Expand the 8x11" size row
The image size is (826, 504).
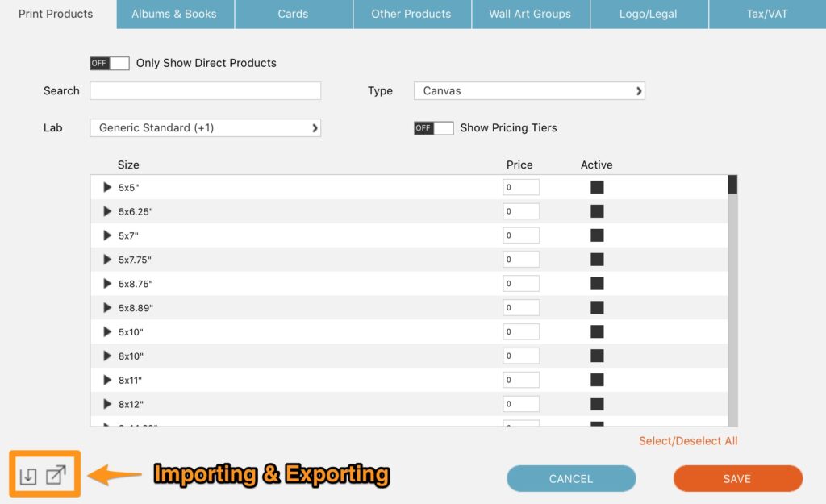point(107,380)
